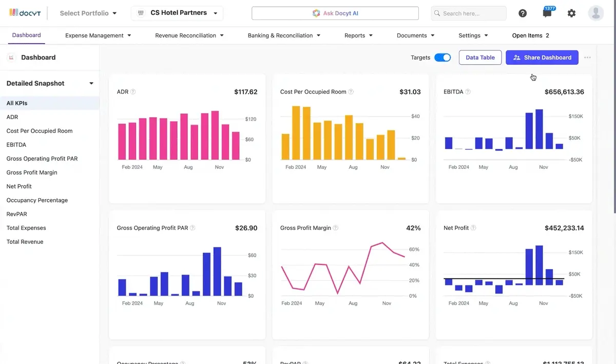
Task: Open the settings gear icon
Action: coord(571,13)
